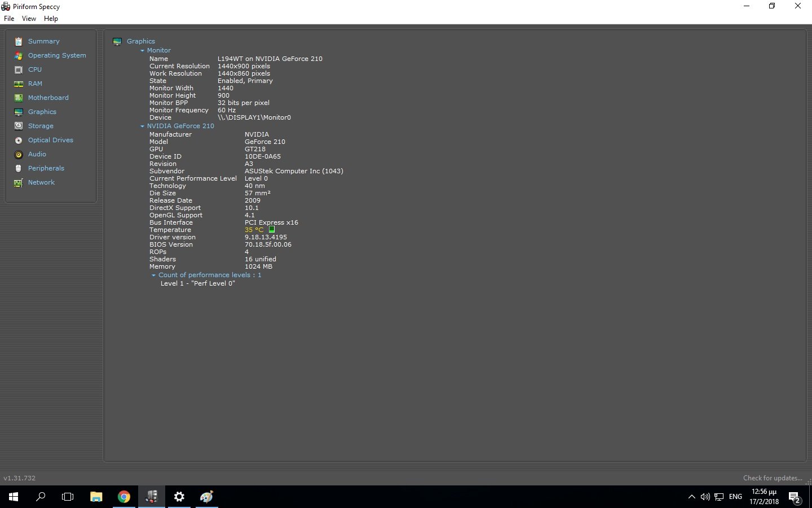812x508 pixels.
Task: Select the ASUStek Computer Inc subvendor
Action: coord(294,171)
